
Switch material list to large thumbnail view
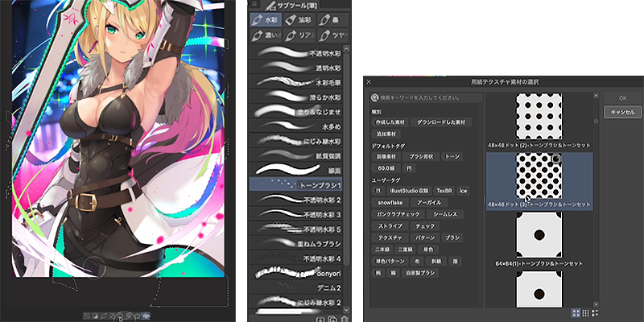576,313
